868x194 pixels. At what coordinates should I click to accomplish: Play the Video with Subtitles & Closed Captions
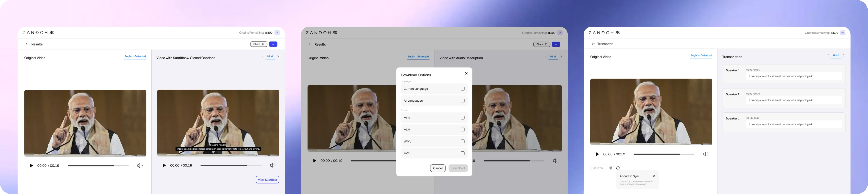tap(164, 166)
